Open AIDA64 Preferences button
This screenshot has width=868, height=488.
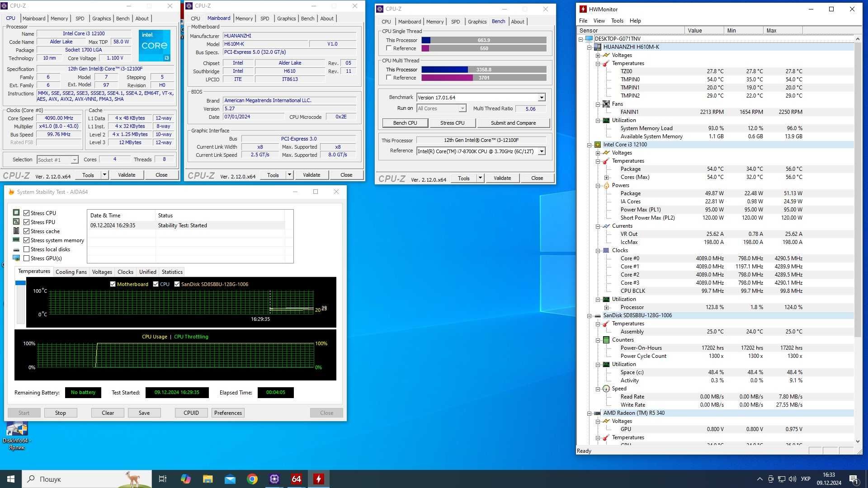pyautogui.click(x=228, y=413)
